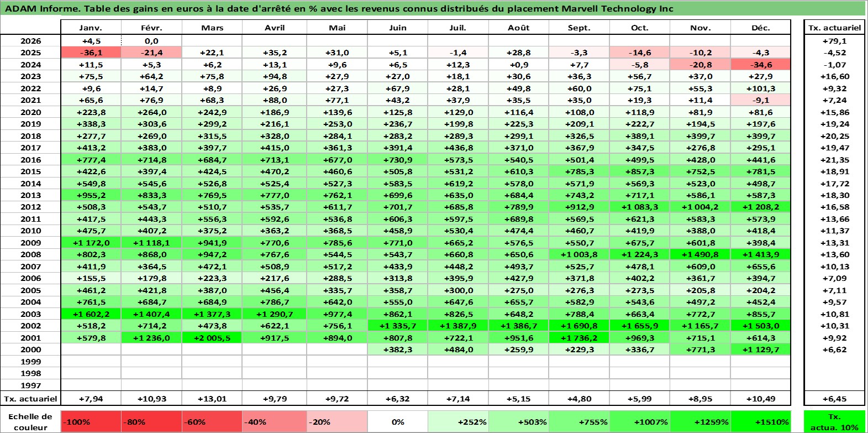Click the pink cell showing "-21,4"
This screenshot has height=433, width=868.
(x=151, y=53)
